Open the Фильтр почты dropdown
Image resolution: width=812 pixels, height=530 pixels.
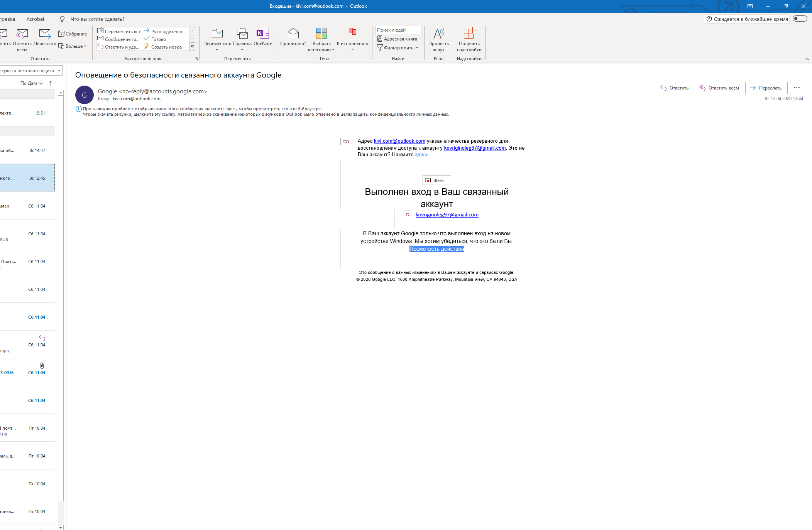pyautogui.click(x=398, y=48)
